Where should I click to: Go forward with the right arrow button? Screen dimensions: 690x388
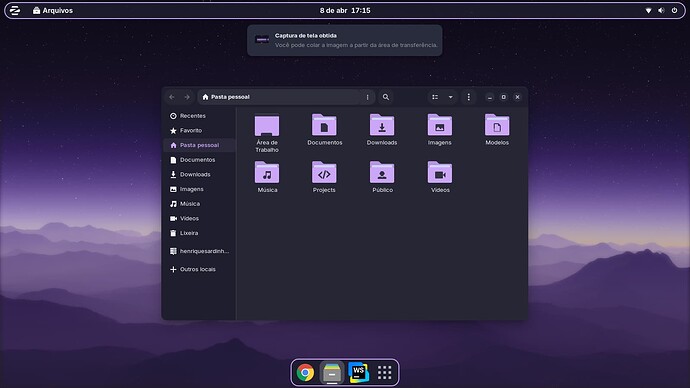tap(187, 97)
